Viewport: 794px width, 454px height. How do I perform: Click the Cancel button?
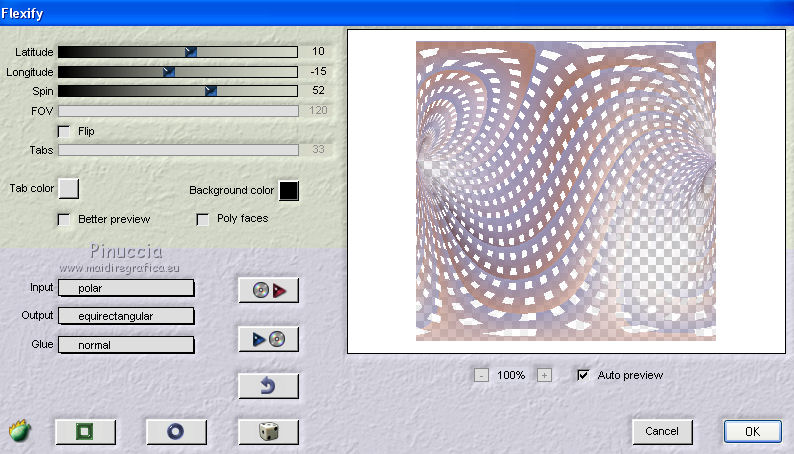(x=662, y=431)
